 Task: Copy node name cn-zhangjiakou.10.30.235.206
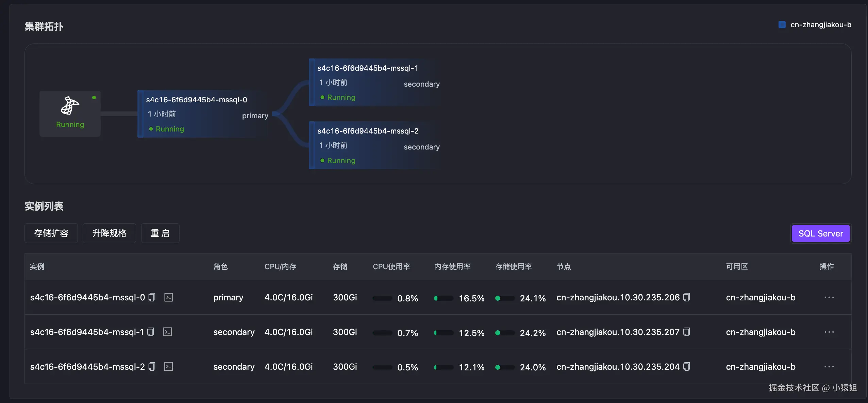[687, 297]
